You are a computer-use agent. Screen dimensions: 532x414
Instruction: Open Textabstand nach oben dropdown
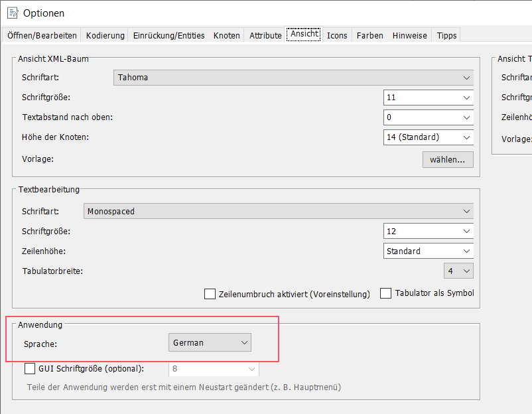click(429, 117)
